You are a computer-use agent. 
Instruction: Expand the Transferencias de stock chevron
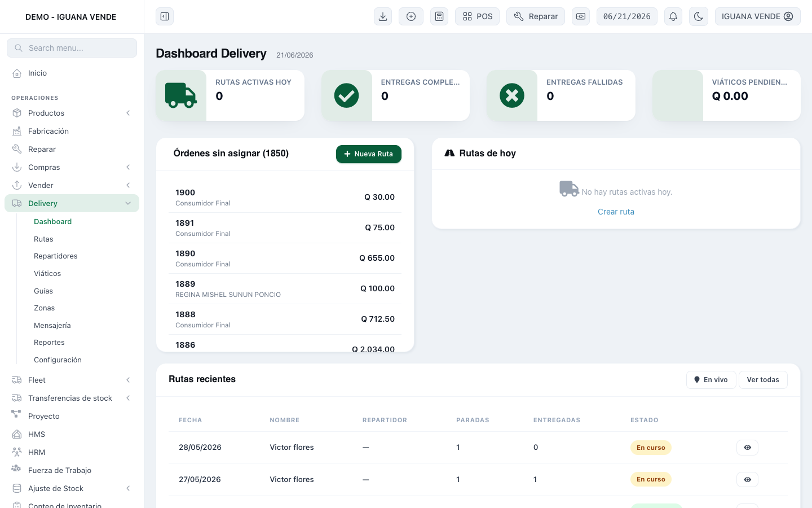(x=128, y=398)
